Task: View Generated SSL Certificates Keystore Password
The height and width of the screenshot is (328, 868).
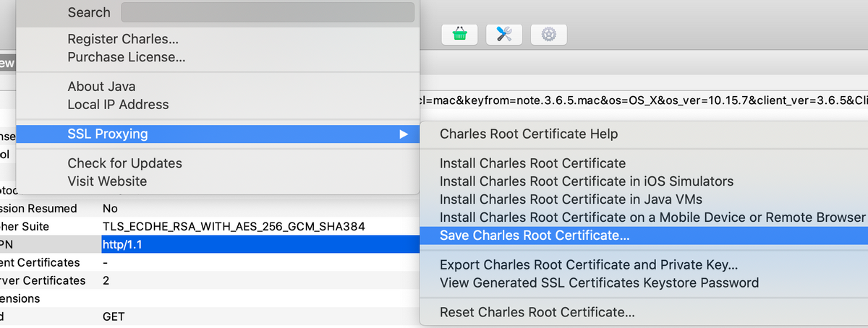Action: click(x=599, y=283)
